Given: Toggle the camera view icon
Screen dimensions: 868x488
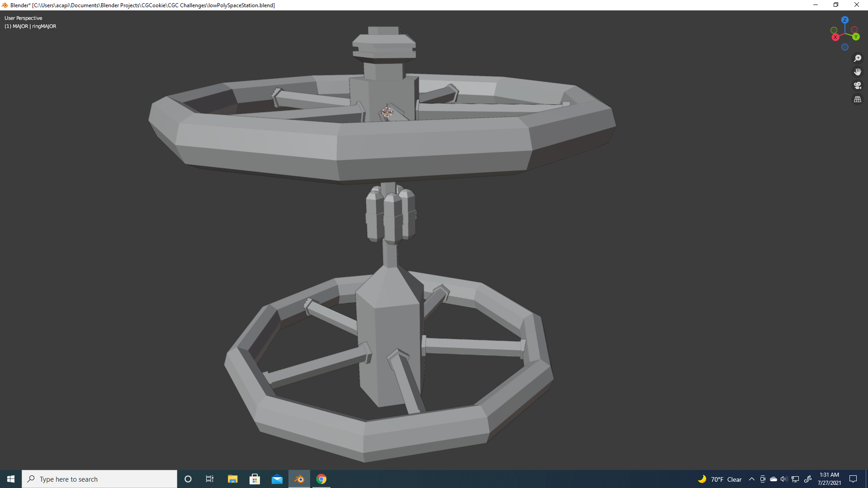Looking at the screenshot, I should coord(857,85).
